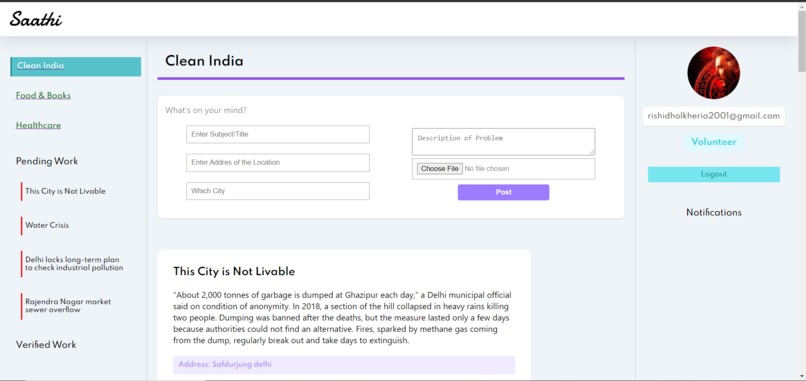Click the Volunteer role badge

click(x=713, y=142)
